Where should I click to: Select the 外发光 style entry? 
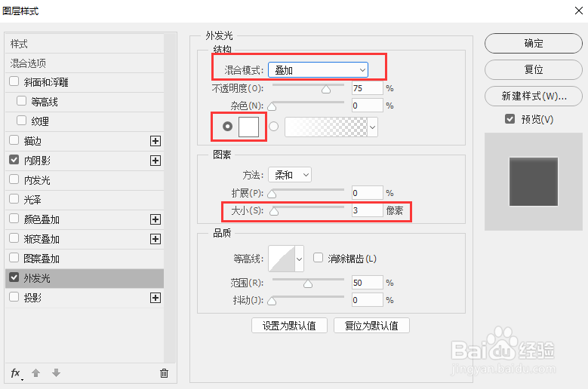click(38, 278)
